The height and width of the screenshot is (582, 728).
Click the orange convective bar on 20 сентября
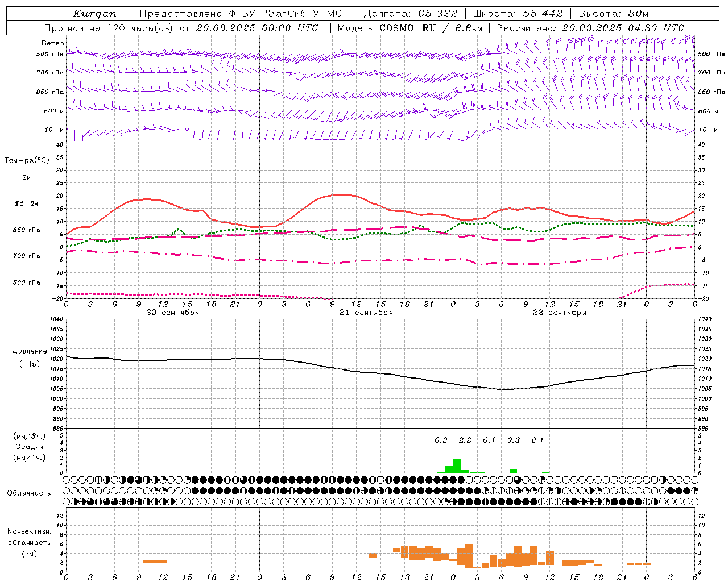(x=155, y=562)
